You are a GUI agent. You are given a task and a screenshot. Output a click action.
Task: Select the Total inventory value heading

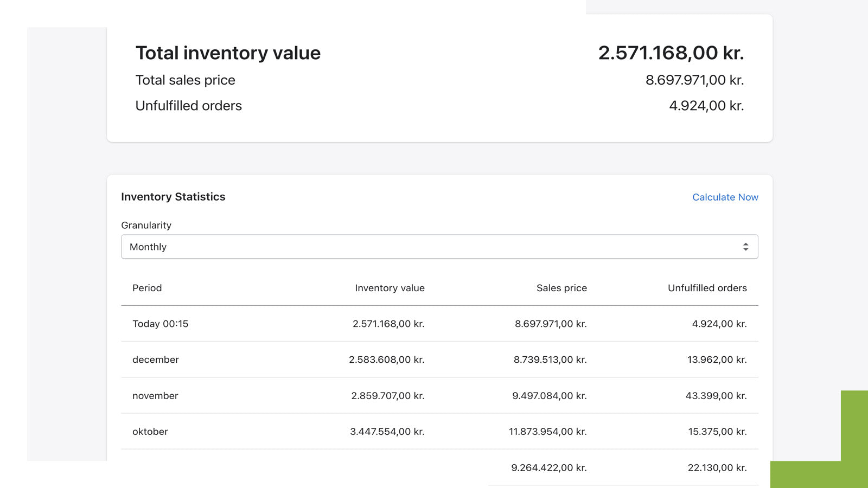[x=228, y=53]
